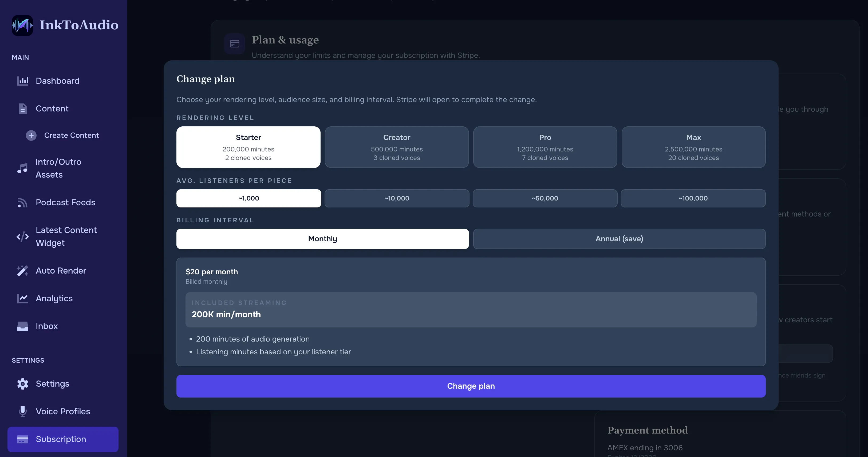This screenshot has height=457, width=868.
Task: Open the Subscription page
Action: (x=63, y=439)
